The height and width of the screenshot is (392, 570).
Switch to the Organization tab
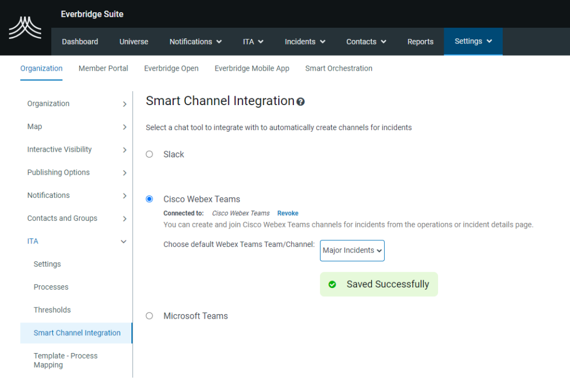41,68
